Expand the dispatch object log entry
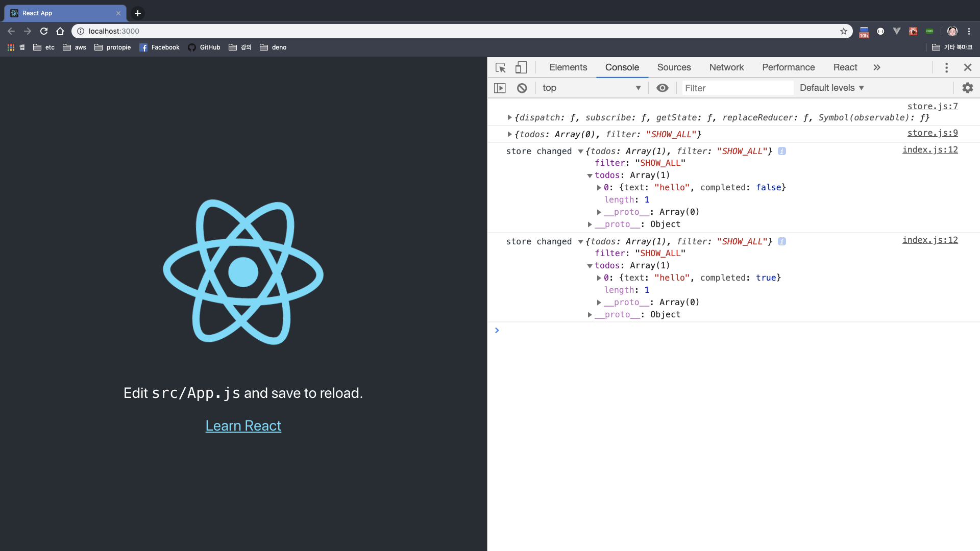 509,117
